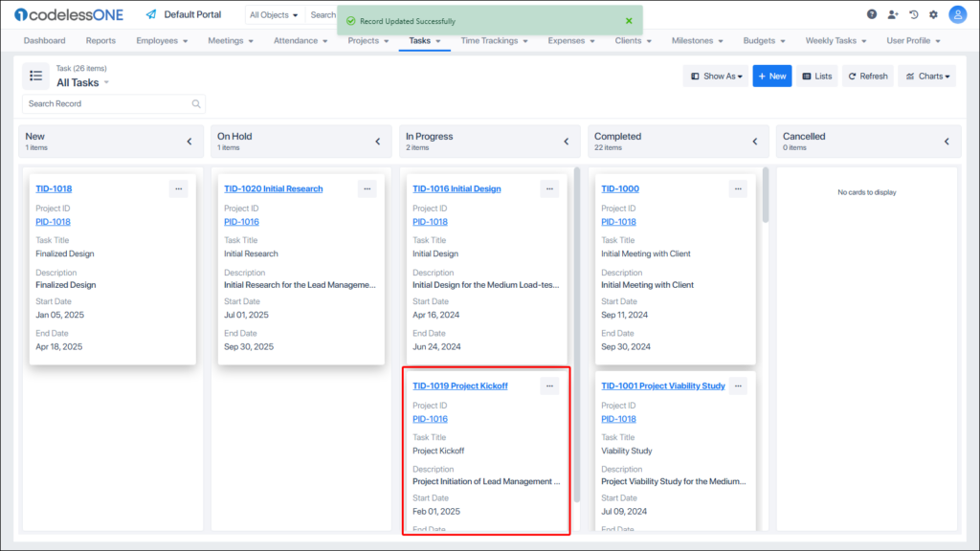The width and height of the screenshot is (980, 551).
Task: Switch to the Dashboard tab
Action: click(44, 41)
